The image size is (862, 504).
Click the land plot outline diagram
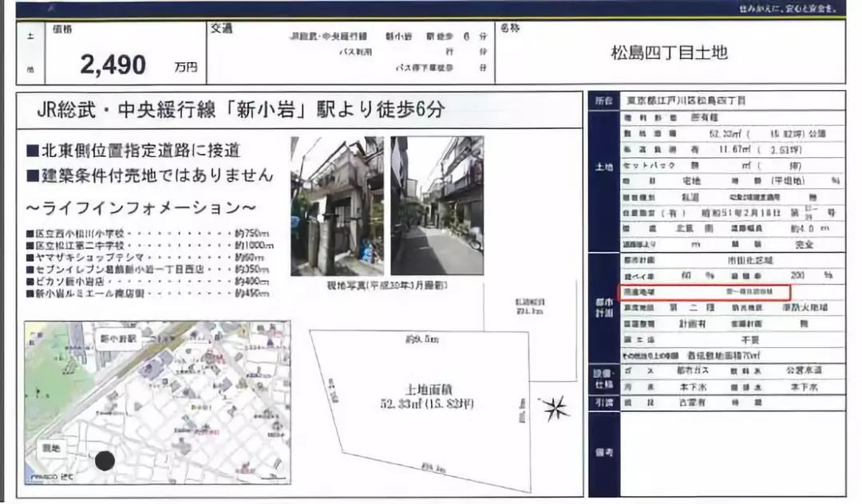(421, 410)
